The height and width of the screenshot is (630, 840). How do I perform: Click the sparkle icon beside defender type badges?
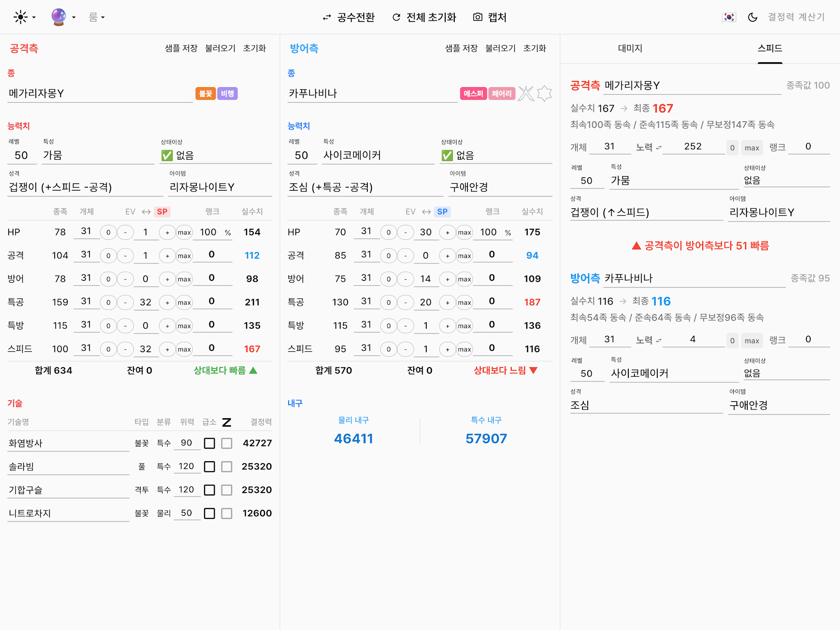[526, 93]
